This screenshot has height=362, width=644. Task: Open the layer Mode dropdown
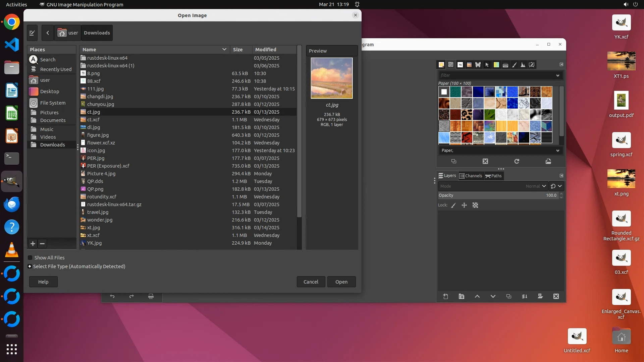point(493,186)
